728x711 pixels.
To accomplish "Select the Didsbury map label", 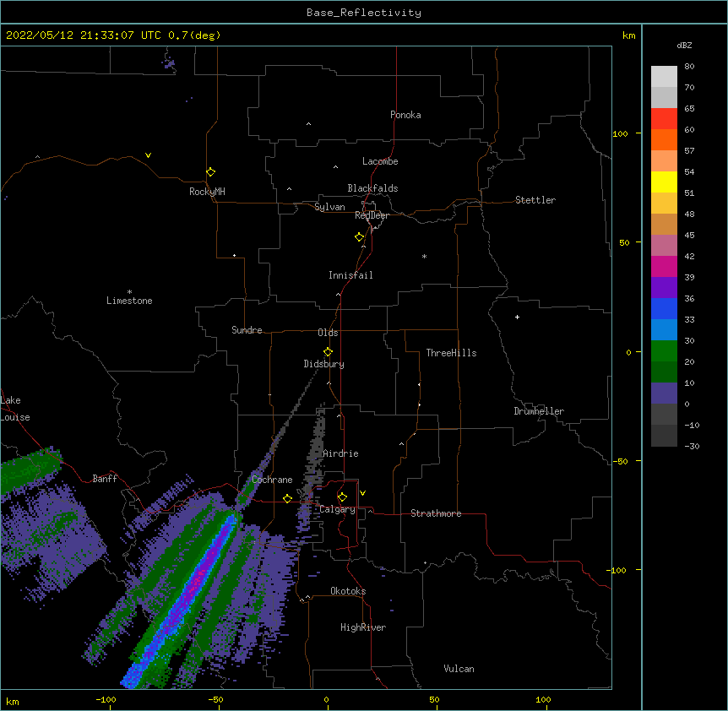I will [324, 364].
